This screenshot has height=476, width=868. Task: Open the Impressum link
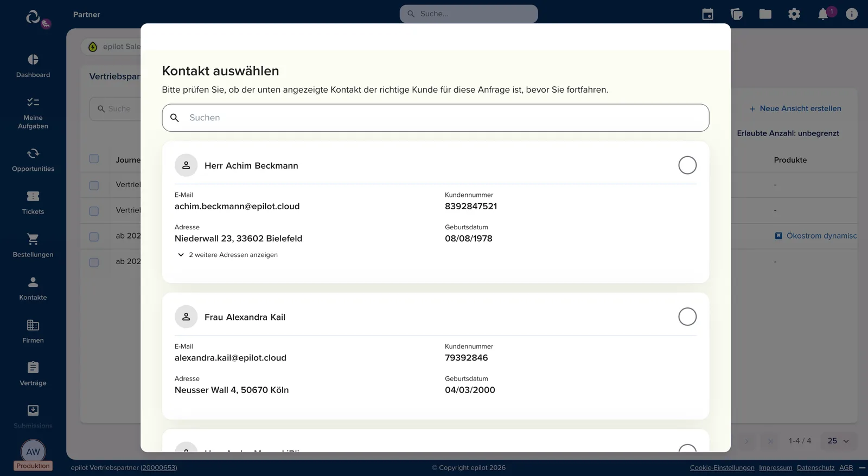click(x=775, y=468)
